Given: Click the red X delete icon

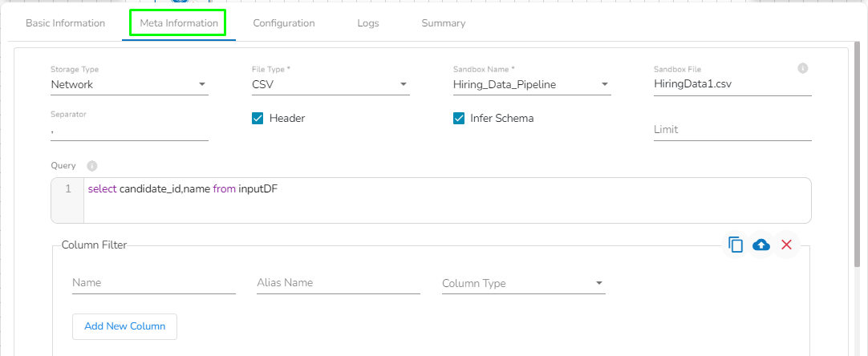Looking at the screenshot, I should coord(786,245).
